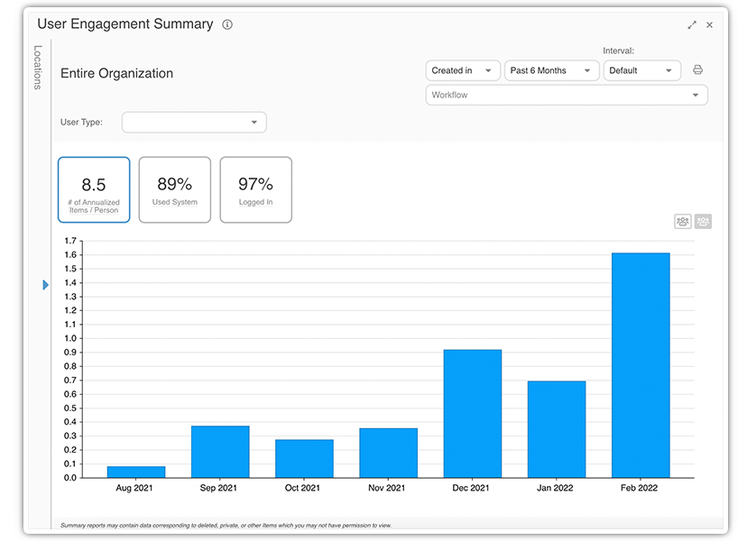Open the User Type selector

[193, 122]
